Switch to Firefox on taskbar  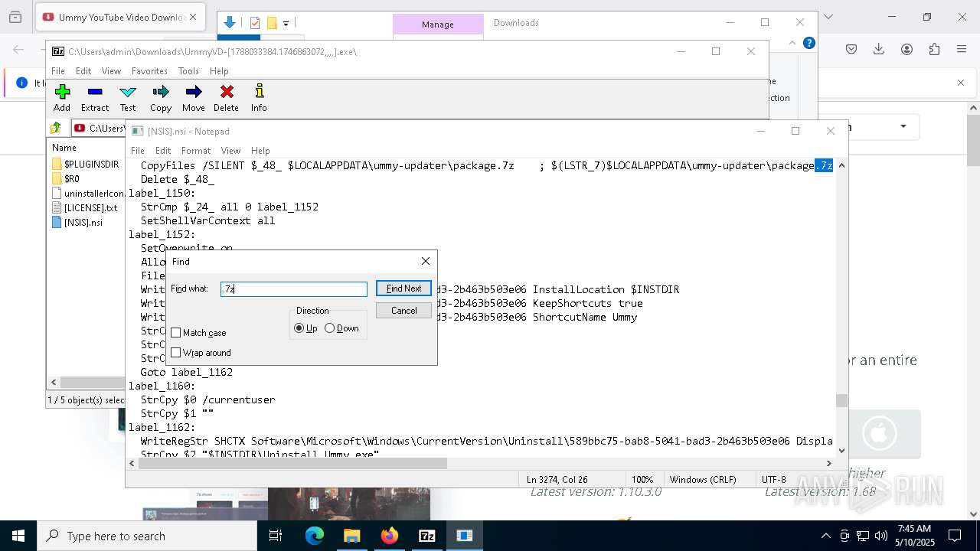[x=390, y=536]
